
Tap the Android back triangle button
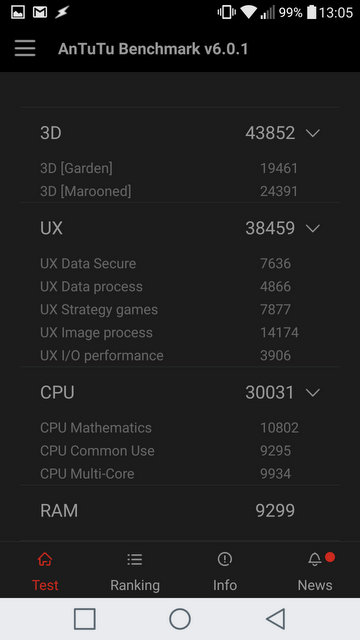(x=276, y=619)
